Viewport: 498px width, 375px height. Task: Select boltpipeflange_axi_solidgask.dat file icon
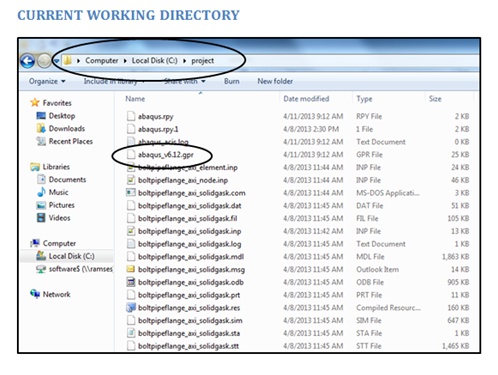pos(131,205)
